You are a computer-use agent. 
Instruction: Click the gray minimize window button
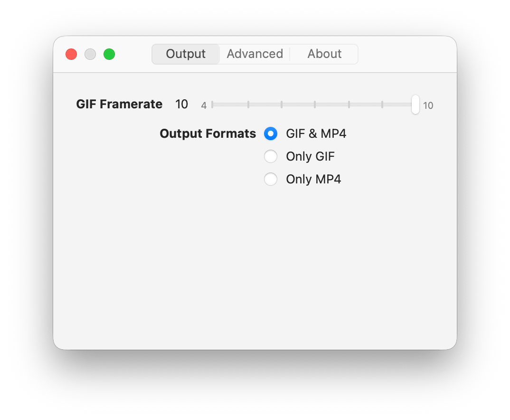tap(90, 54)
